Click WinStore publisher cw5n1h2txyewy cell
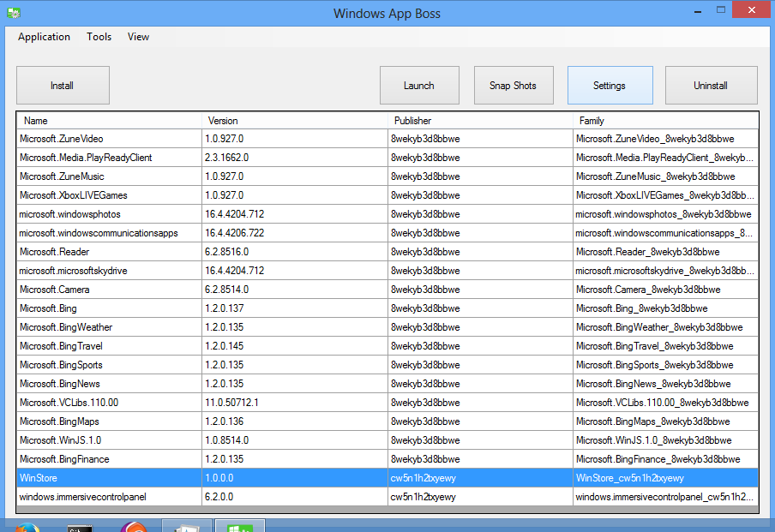Image resolution: width=775 pixels, height=532 pixels. tap(480, 478)
